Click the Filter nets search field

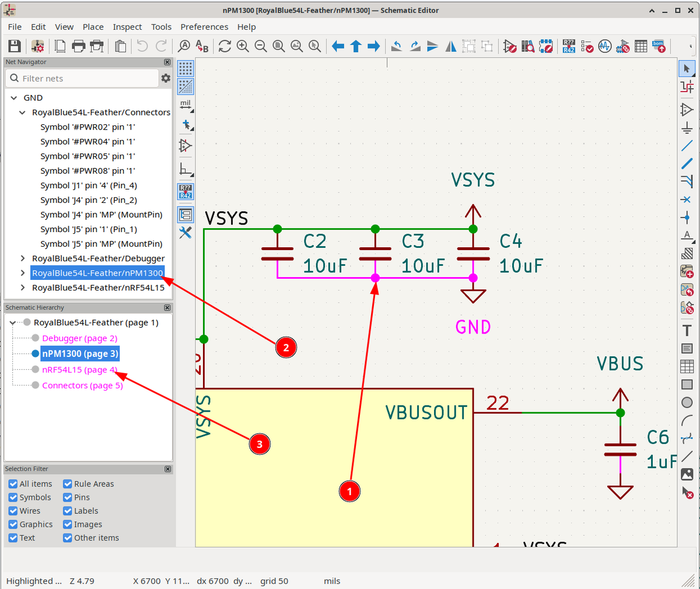[x=82, y=78]
